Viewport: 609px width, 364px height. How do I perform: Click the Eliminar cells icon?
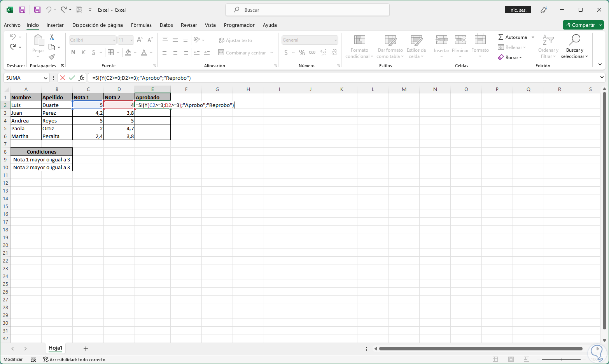(x=460, y=40)
